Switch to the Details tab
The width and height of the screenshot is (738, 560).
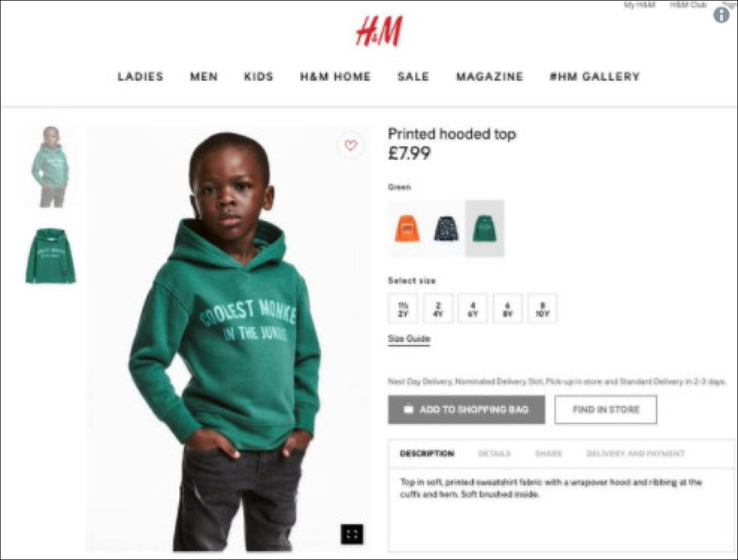[494, 454]
